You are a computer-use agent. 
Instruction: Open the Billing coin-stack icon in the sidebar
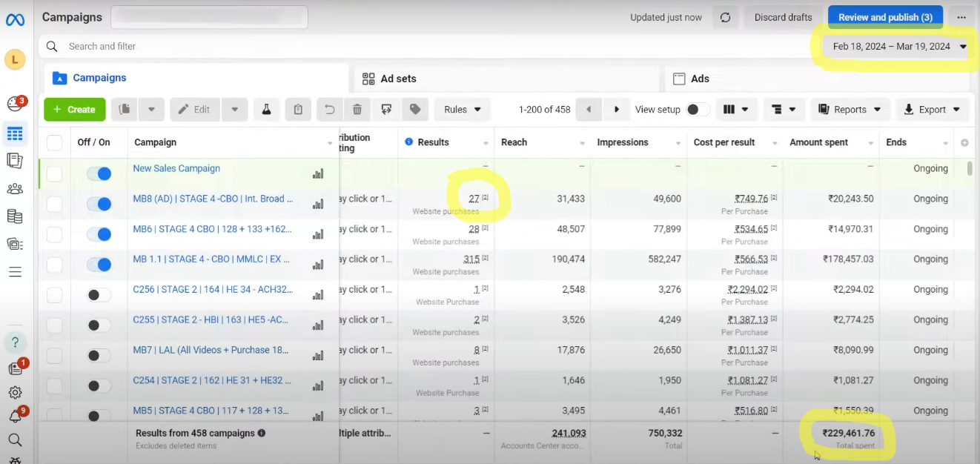coord(15,216)
